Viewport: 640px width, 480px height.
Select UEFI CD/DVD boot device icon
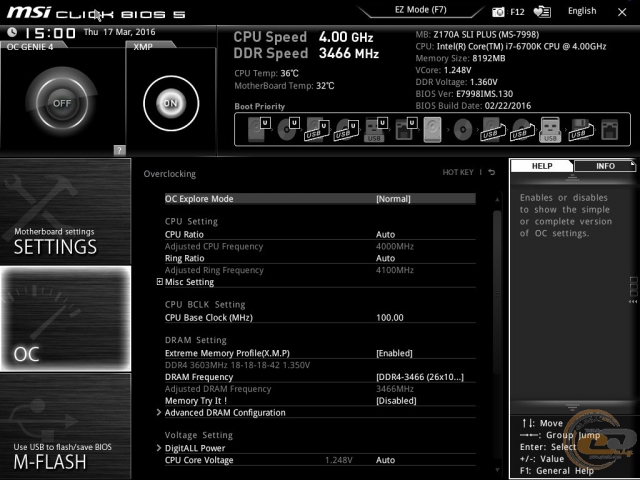[288, 129]
